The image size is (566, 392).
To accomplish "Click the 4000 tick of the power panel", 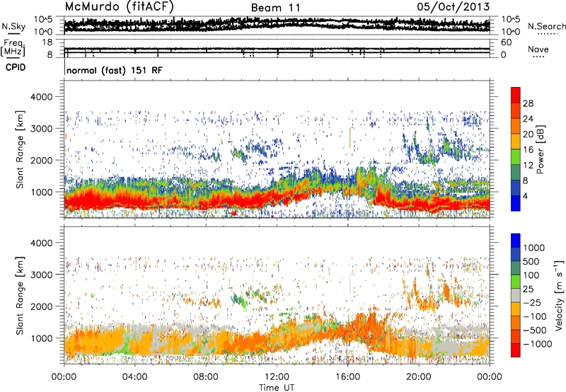I will point(41,97).
